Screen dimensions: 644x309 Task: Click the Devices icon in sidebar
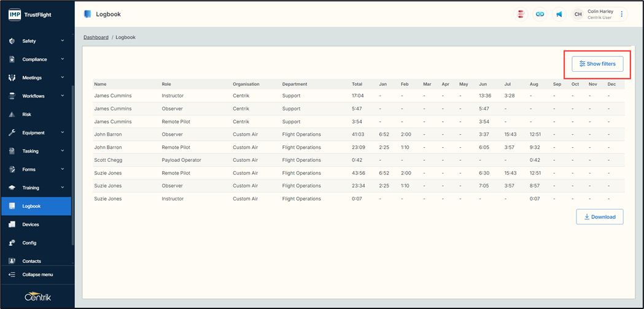pos(12,224)
